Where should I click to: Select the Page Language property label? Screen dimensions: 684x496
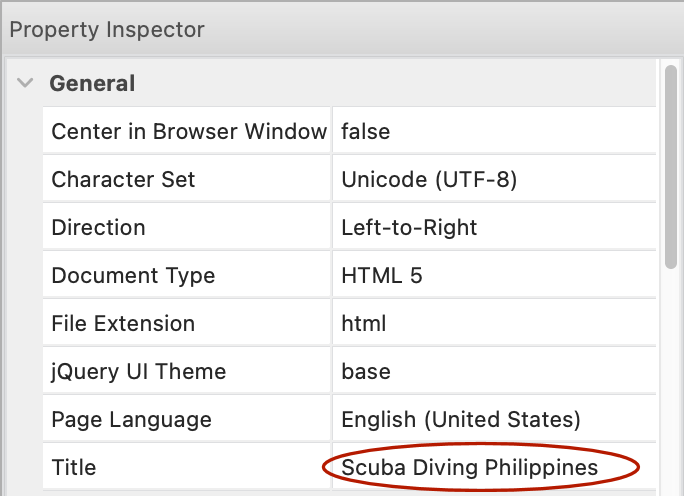(131, 420)
